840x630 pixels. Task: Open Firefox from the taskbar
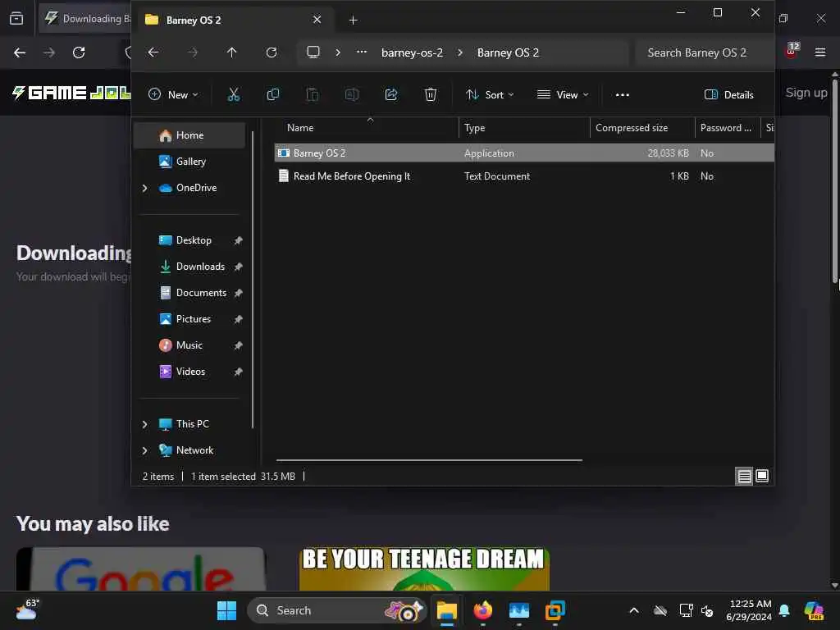tap(482, 610)
